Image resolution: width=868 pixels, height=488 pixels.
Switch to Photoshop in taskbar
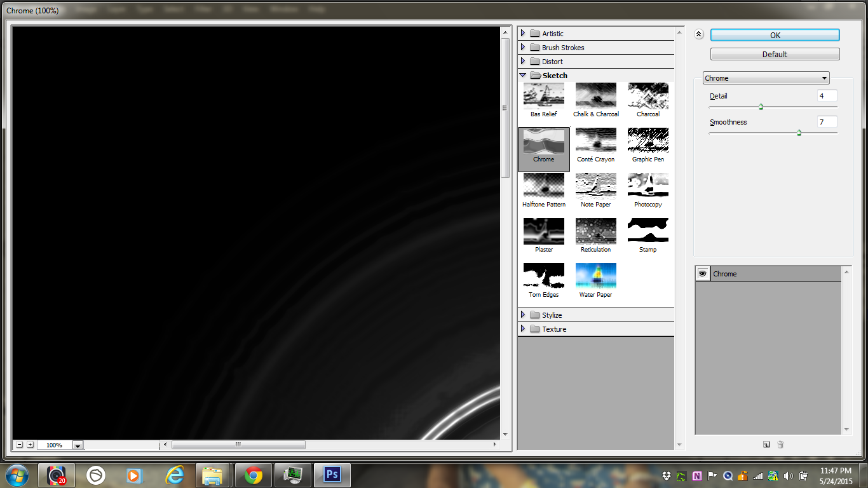[332, 475]
